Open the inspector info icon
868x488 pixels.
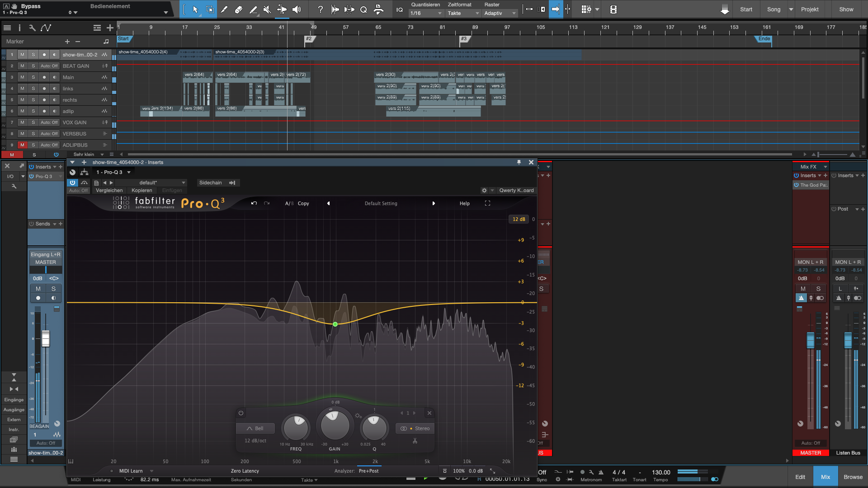click(x=19, y=28)
